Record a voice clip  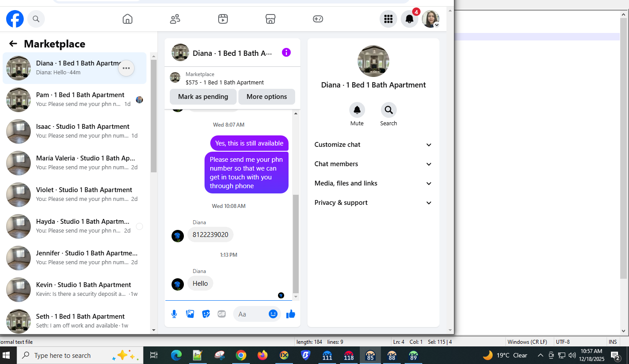tap(174, 314)
